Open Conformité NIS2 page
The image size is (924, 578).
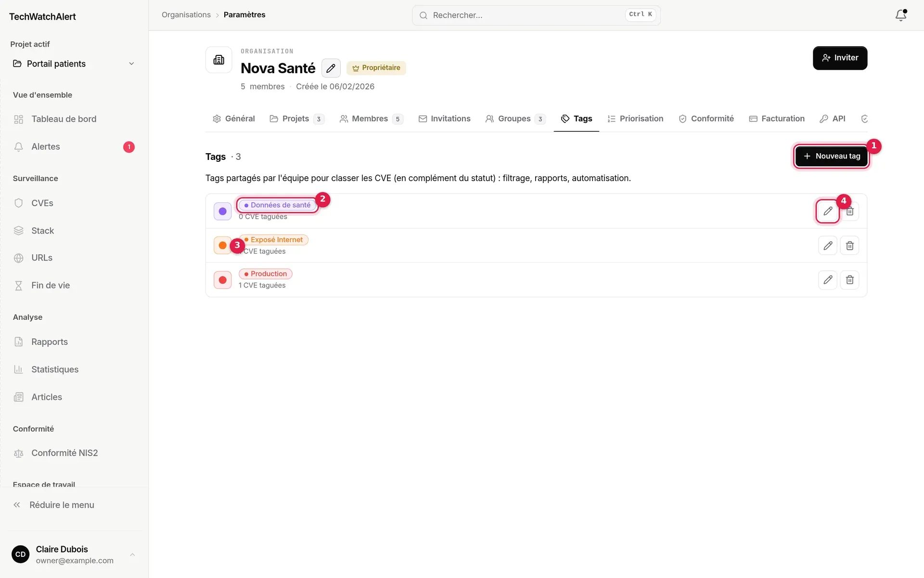coord(74,453)
